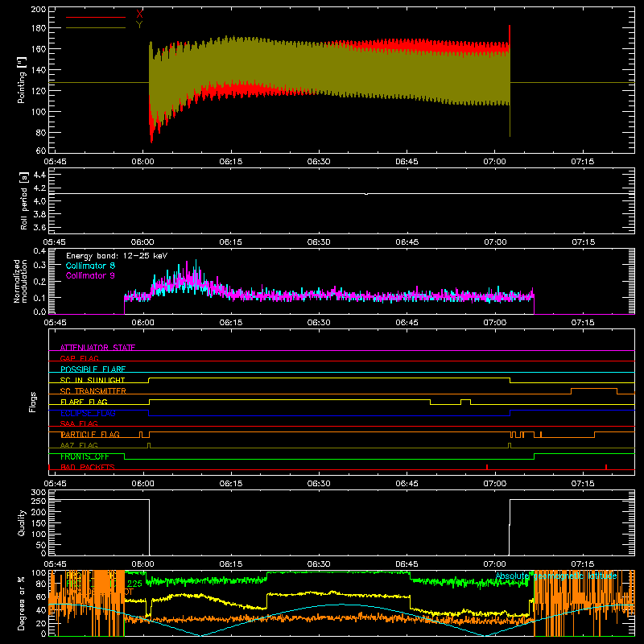
Task: Click the '0.4' tick on modulation axis
Action: (x=39, y=251)
